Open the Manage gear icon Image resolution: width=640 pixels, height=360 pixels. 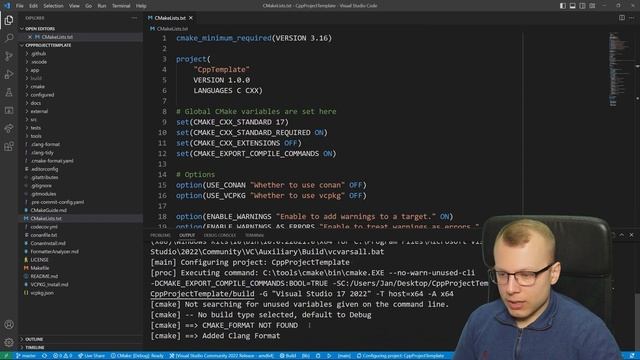click(x=9, y=342)
